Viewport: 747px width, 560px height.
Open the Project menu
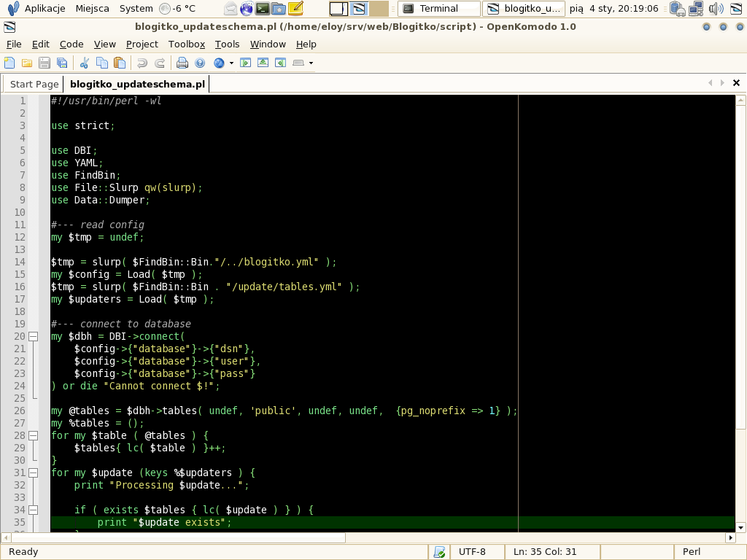point(142,44)
